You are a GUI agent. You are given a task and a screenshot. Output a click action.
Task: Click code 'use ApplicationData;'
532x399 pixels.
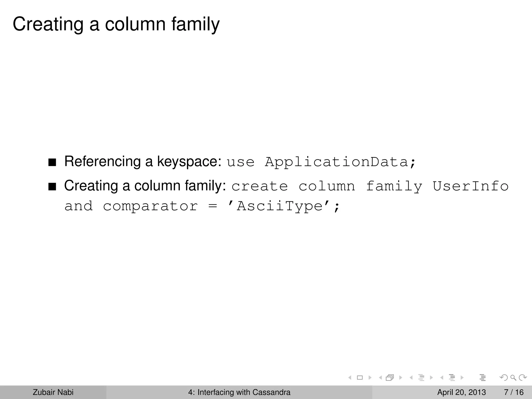[321, 162]
